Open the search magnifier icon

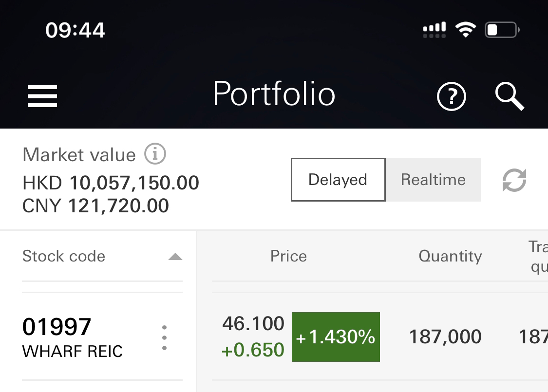tap(510, 96)
